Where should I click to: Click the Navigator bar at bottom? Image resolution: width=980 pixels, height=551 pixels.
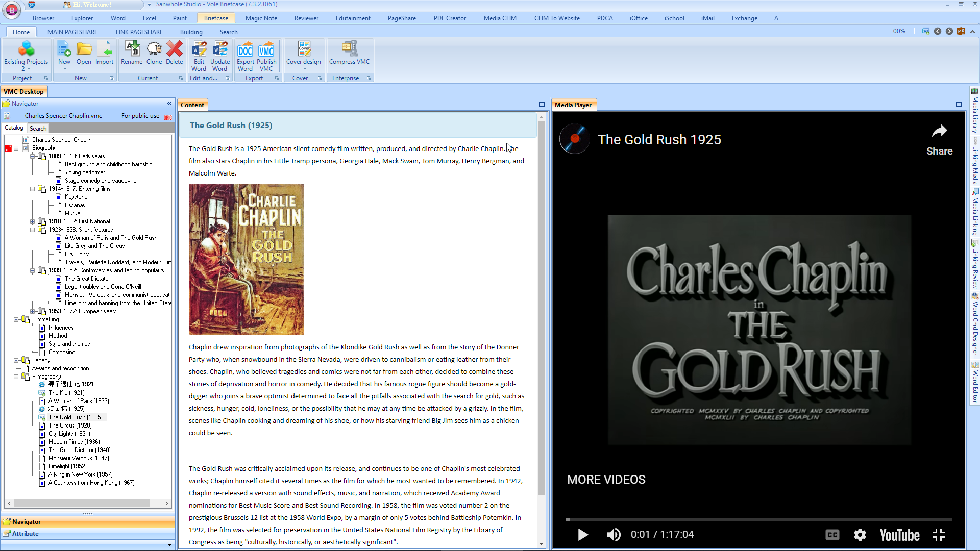tap(88, 522)
